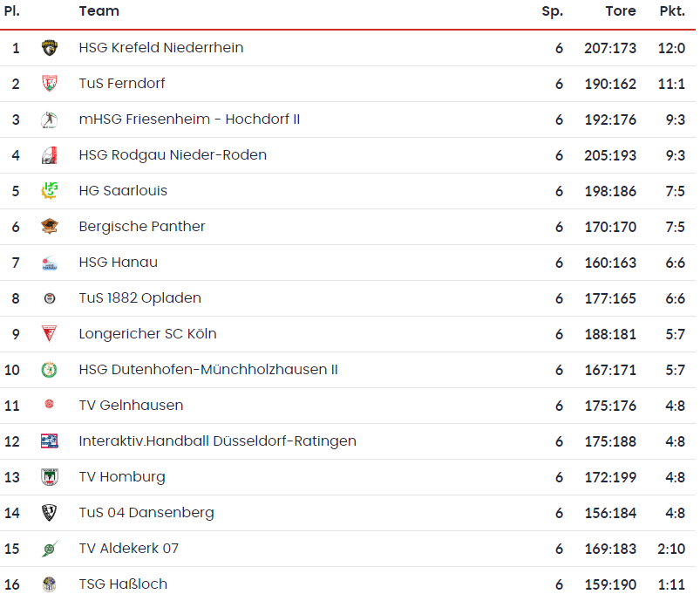
Task: Click the TuS Ferndorf club crest
Action: click(x=50, y=84)
